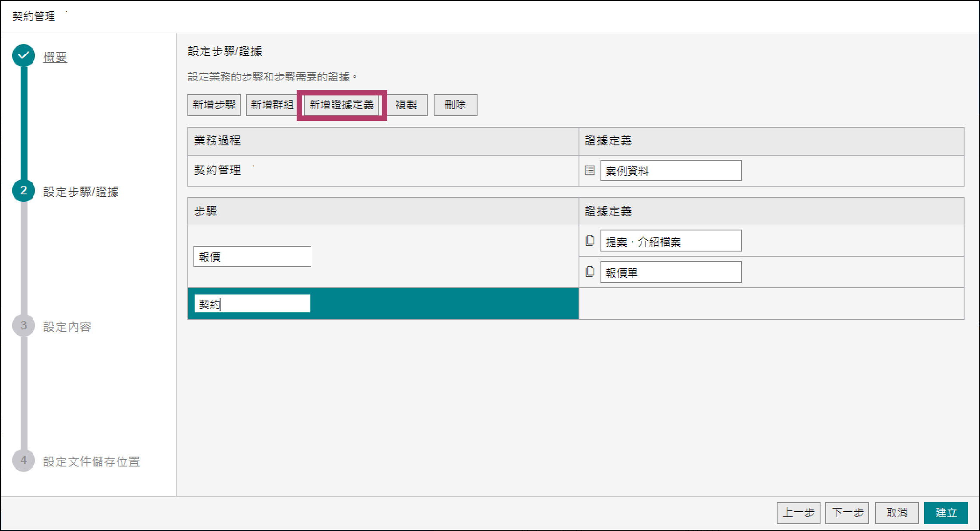980x531 pixels.
Task: Click the document icon beside 提案・介紹檔案
Action: click(590, 240)
